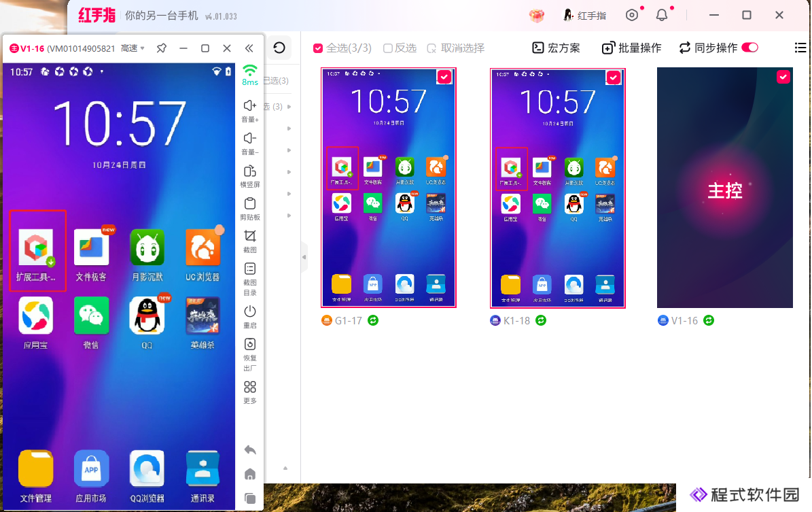Screen dimensions: 812x512
Task: Uncheck the K1-18 device thumbnail checkbox
Action: (x=614, y=78)
